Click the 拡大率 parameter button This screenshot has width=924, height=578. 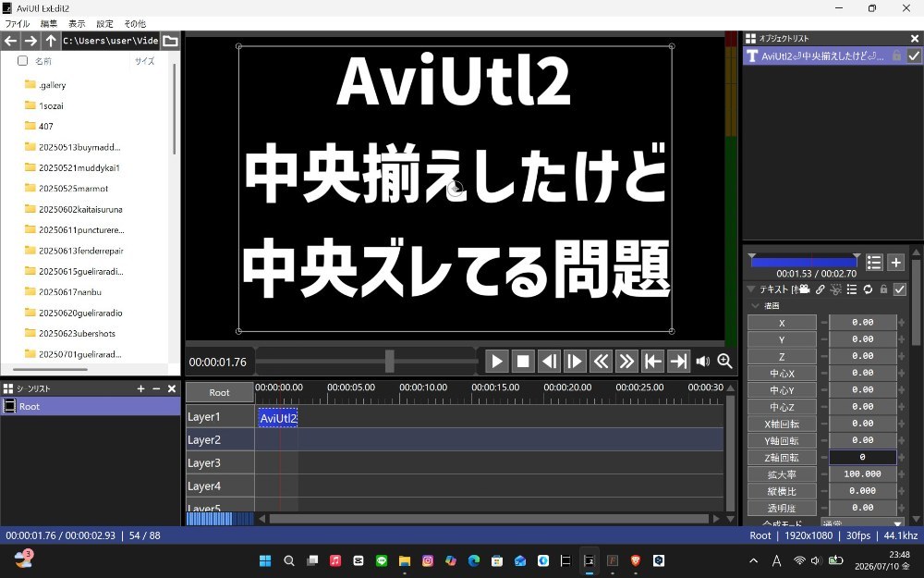[x=782, y=474]
